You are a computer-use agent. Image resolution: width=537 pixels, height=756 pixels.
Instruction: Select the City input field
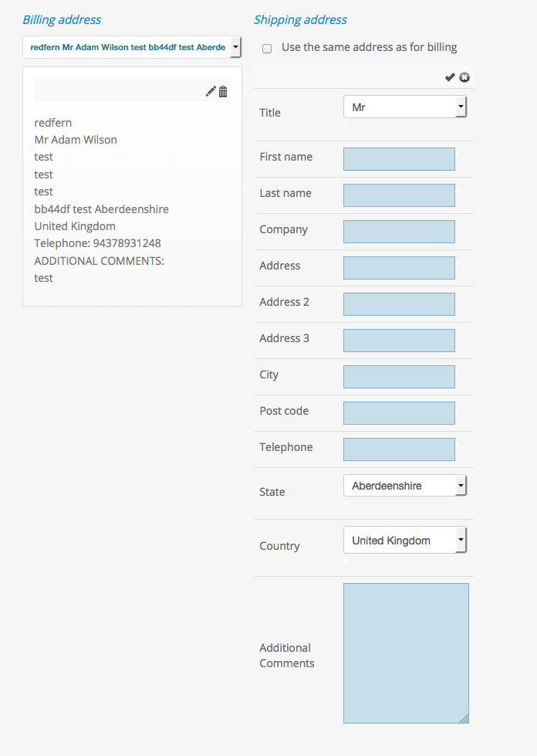[399, 377]
